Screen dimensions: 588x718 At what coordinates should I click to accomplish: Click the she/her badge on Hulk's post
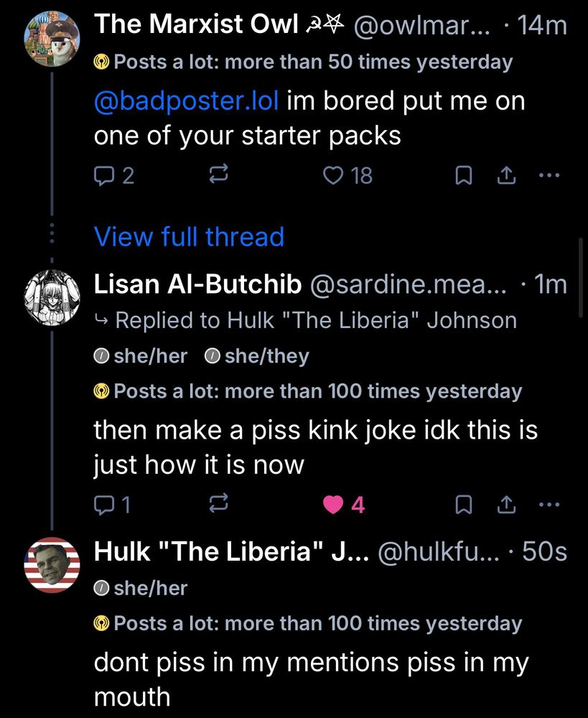pos(141,588)
